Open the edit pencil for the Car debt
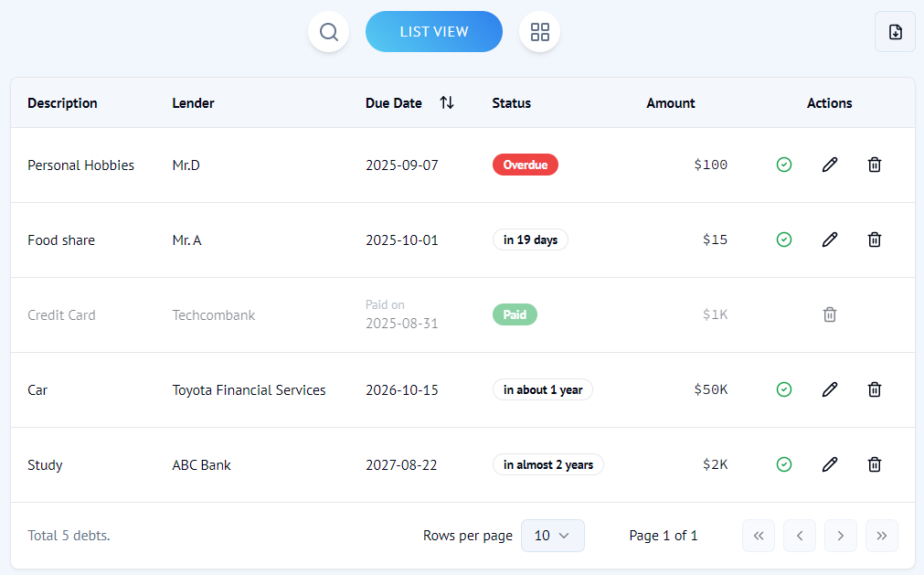The width and height of the screenshot is (924, 575). click(x=829, y=389)
